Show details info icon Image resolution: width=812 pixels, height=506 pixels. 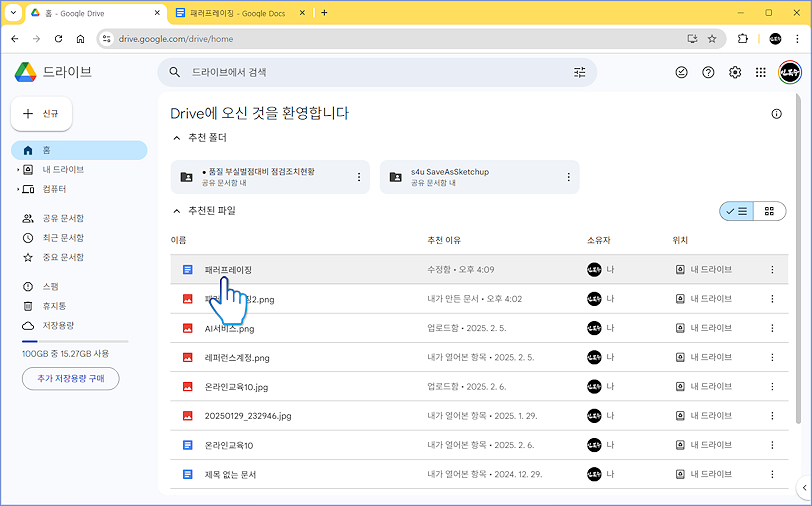(776, 114)
